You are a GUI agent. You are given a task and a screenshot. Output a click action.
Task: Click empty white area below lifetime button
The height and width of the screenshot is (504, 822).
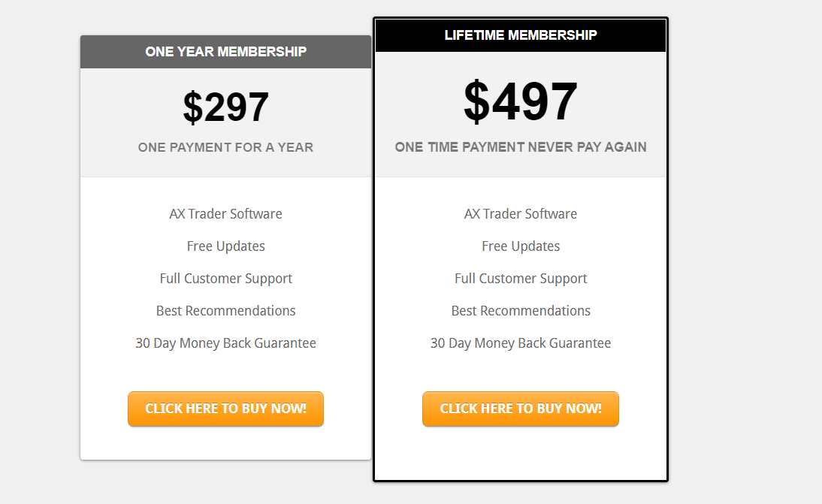click(x=521, y=453)
